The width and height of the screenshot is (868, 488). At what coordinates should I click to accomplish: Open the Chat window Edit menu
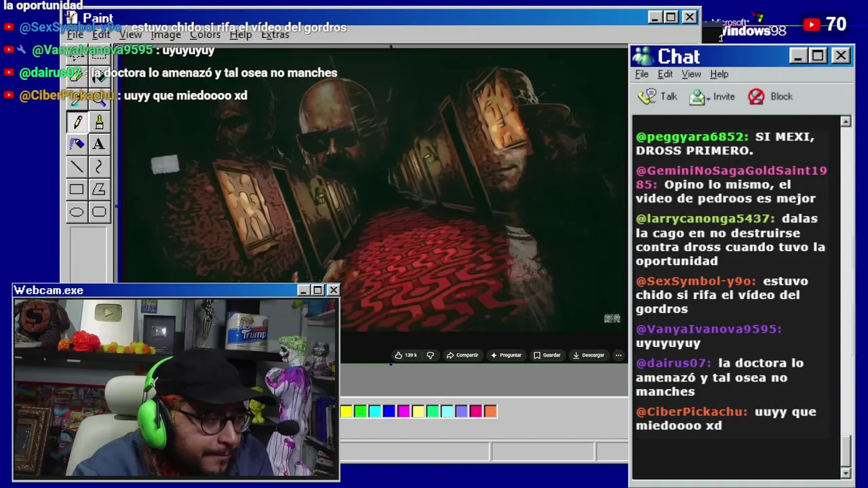tap(665, 74)
